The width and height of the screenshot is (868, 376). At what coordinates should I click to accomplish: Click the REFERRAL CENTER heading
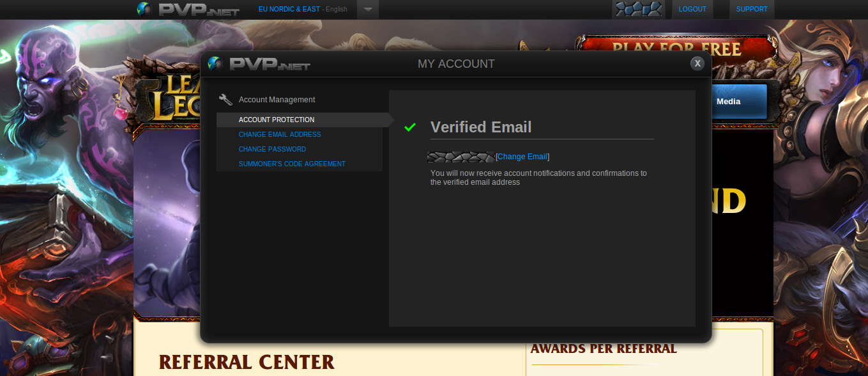[x=247, y=363]
